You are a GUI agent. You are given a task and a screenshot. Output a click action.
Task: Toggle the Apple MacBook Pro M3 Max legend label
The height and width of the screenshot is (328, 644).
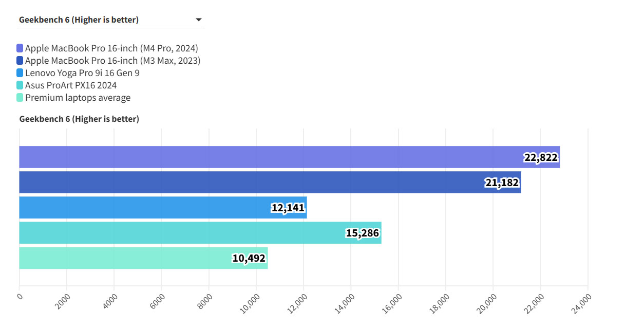112,61
